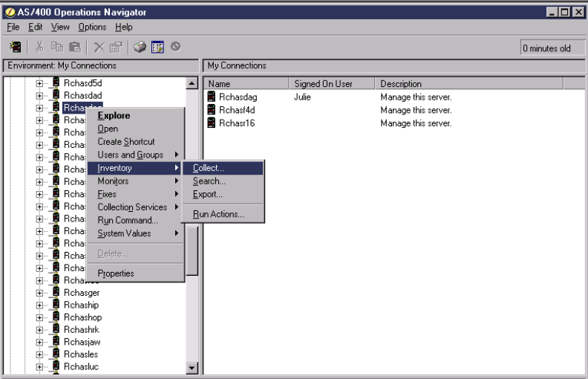Expand the Rchasles tree node

(x=39, y=354)
